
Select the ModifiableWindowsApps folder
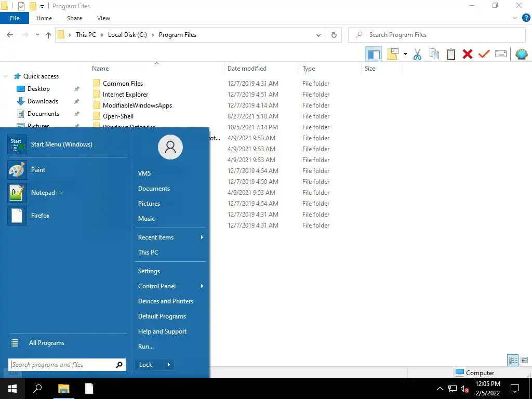pos(137,105)
